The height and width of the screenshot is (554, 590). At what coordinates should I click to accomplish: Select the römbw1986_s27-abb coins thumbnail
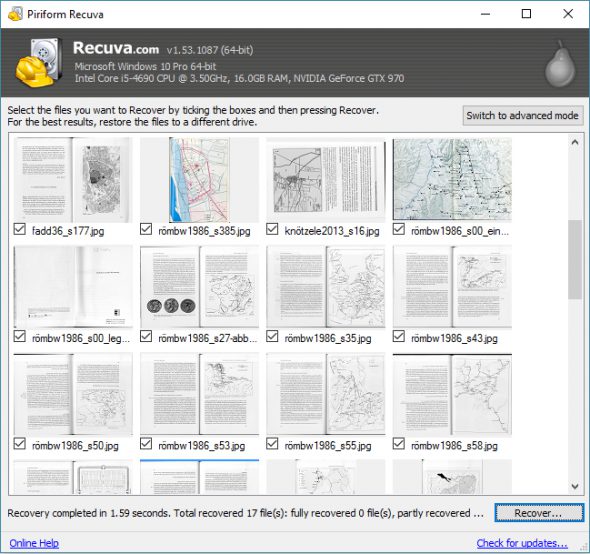199,287
